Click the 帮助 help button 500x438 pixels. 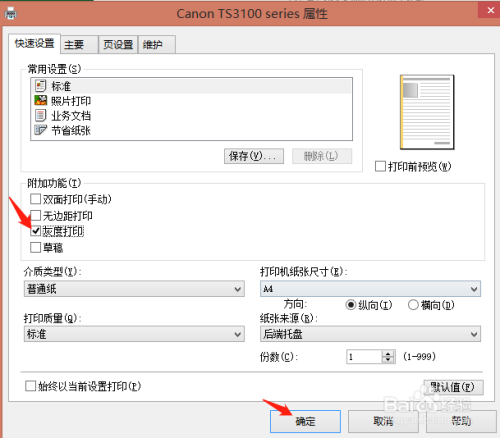point(461,421)
